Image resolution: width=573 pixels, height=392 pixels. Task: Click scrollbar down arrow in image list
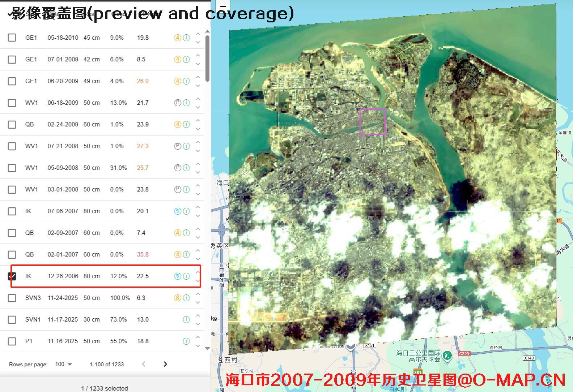coord(208,348)
